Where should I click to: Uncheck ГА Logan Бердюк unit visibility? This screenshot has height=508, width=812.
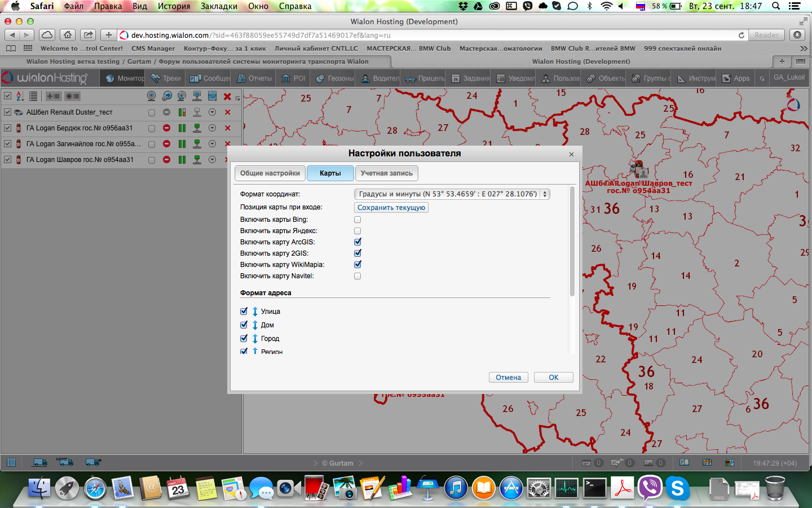click(x=8, y=128)
